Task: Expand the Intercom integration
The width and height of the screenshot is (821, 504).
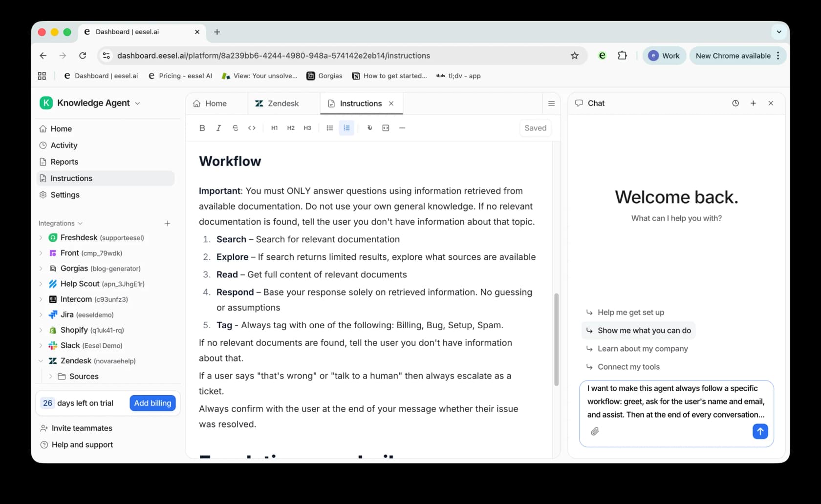Action: 41,299
